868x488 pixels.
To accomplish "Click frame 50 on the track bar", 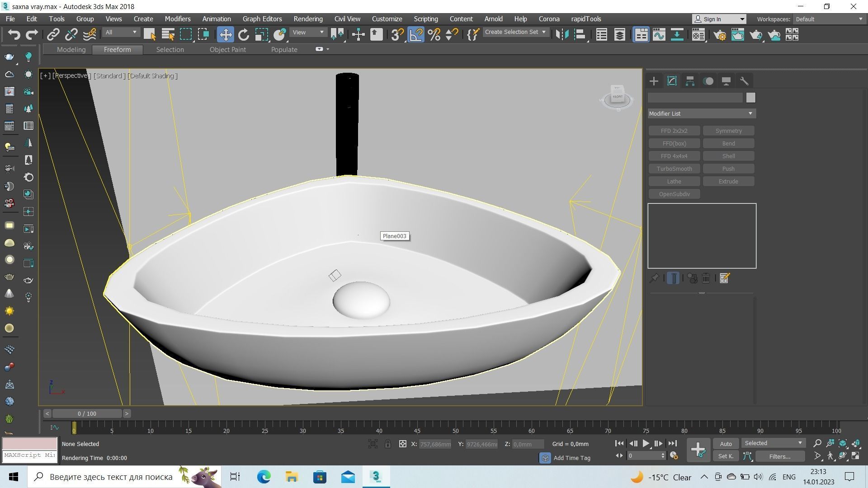I will (x=455, y=427).
